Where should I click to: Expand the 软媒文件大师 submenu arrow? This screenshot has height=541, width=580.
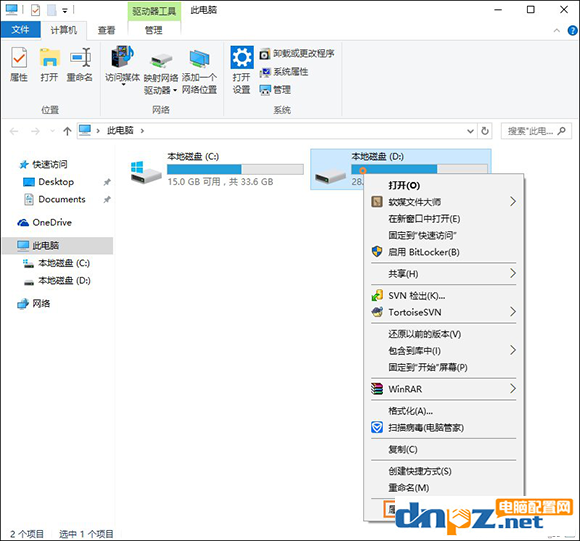513,202
